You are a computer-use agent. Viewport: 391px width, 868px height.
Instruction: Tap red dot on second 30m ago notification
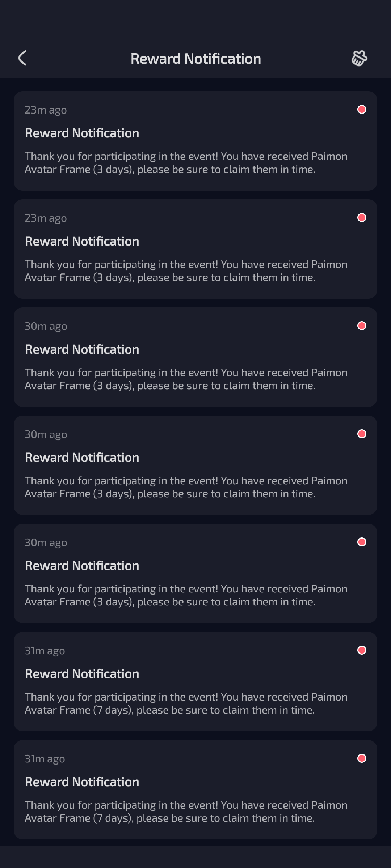click(362, 434)
